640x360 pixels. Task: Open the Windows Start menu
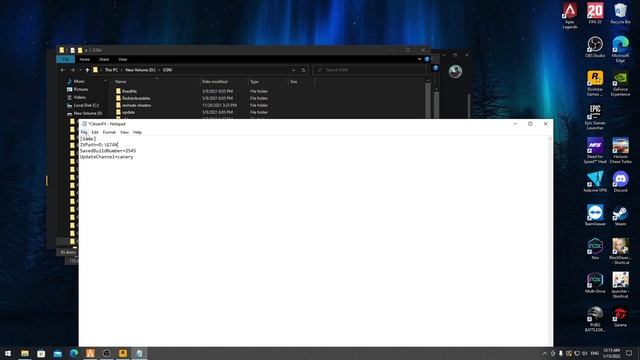[x=8, y=353]
